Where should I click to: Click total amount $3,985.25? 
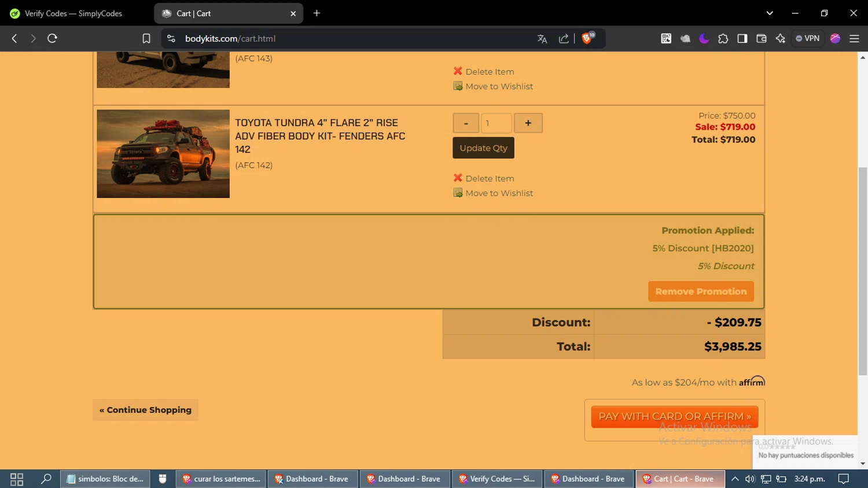(733, 347)
